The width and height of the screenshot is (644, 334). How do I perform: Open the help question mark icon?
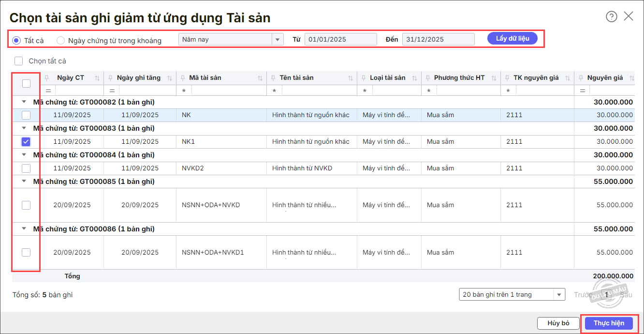(611, 16)
